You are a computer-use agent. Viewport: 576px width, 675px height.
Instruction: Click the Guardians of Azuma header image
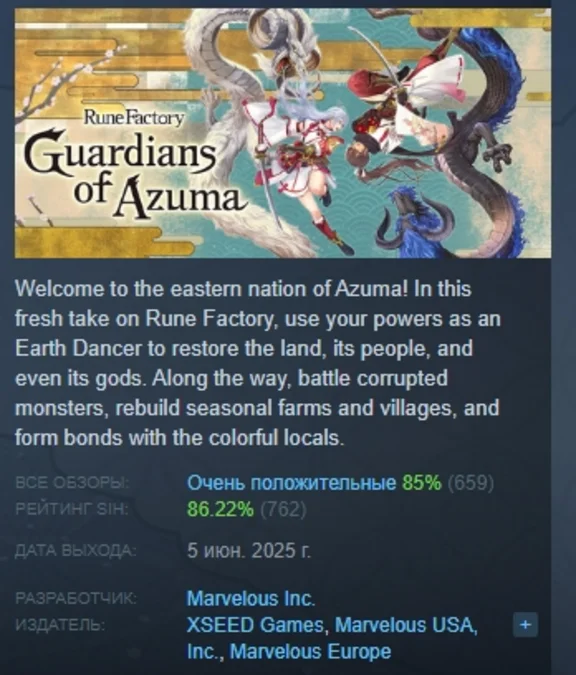(283, 133)
